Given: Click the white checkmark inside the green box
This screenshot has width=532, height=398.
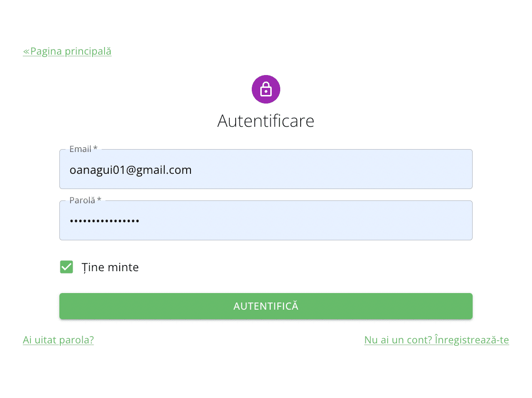Looking at the screenshot, I should coord(66,267).
